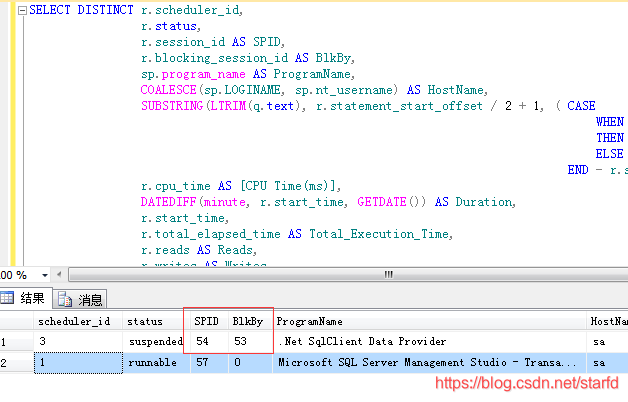Select the scheduler_id column header
This screenshot has width=628, height=402.
78,322
